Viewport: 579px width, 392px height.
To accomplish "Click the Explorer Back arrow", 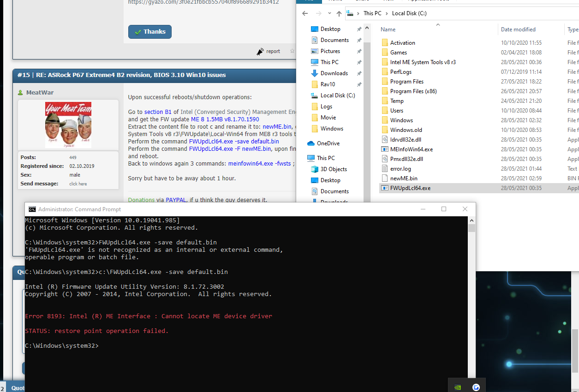I will coord(305,13).
